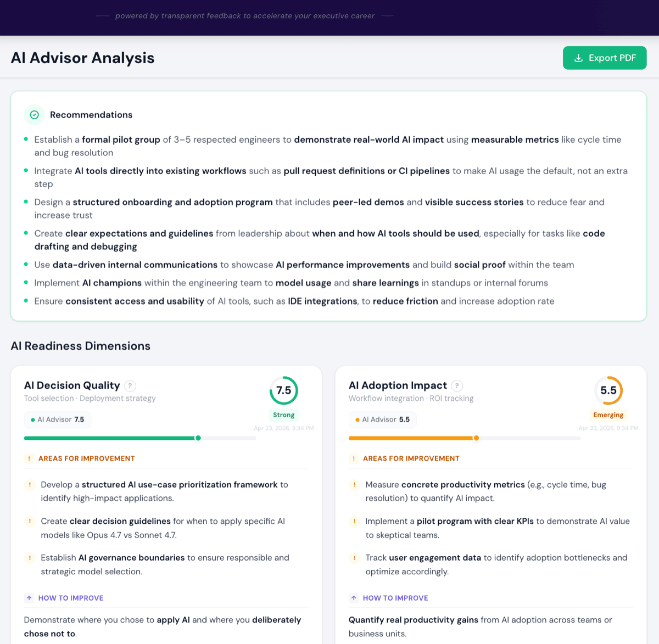
Task: Click the AI Advisor Analysis heading
Action: pyautogui.click(x=83, y=58)
